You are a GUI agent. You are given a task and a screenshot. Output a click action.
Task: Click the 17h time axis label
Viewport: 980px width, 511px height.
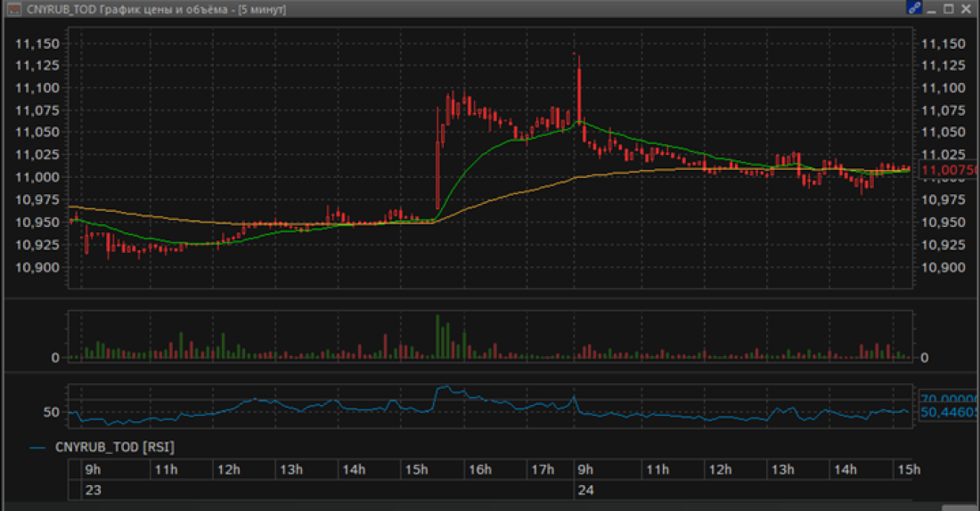[x=542, y=470]
